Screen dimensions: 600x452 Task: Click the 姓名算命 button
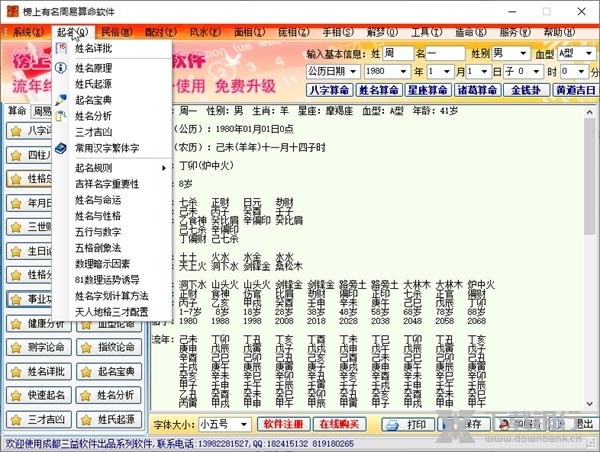coord(379,90)
